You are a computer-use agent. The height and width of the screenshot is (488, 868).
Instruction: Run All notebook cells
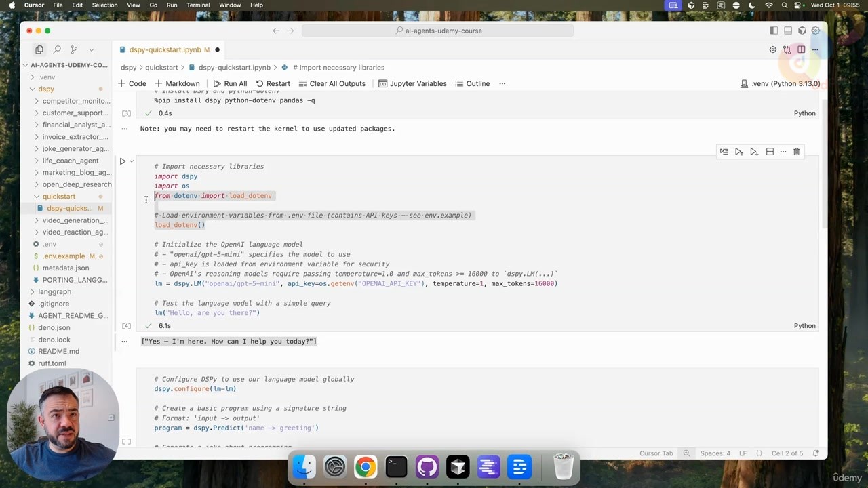230,83
